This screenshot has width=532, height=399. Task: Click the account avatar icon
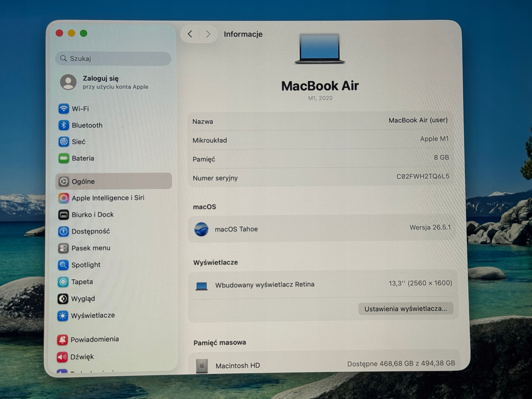pos(68,82)
